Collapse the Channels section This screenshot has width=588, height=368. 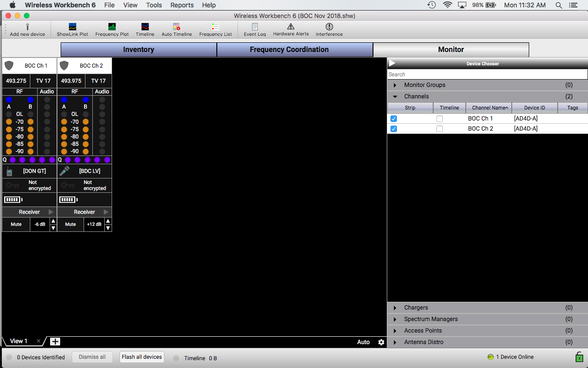(x=395, y=97)
